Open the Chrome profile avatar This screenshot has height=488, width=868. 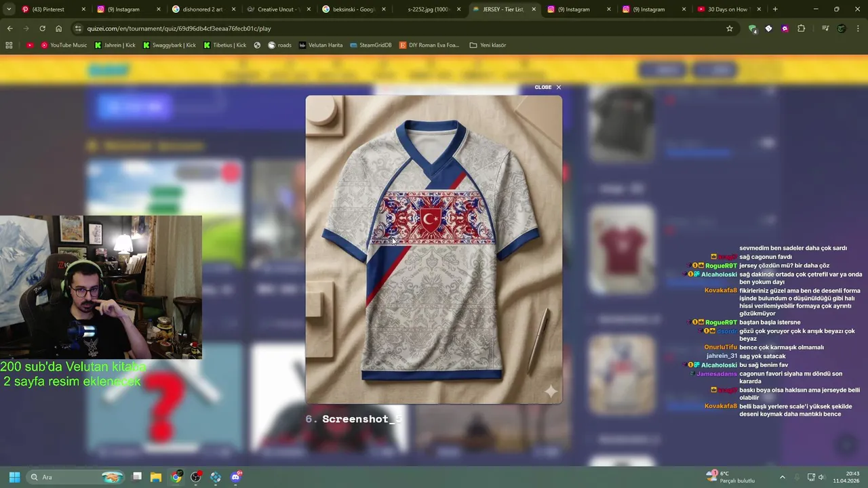[x=842, y=28]
